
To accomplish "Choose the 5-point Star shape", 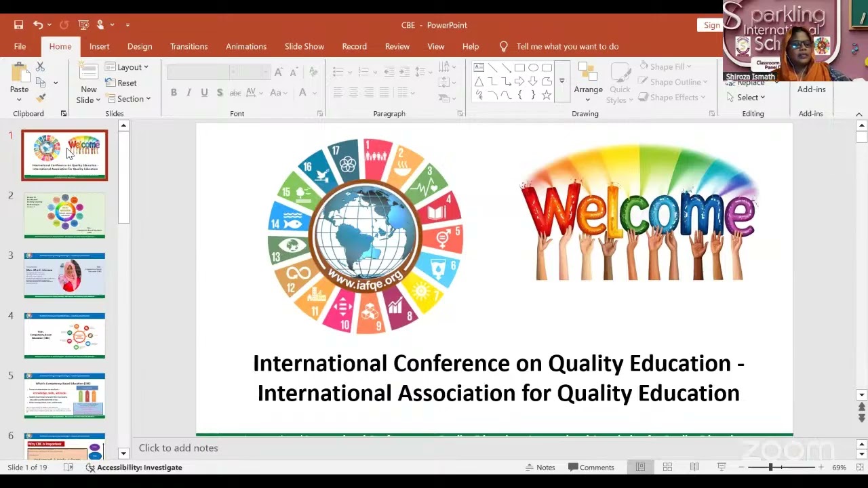I will click(547, 95).
